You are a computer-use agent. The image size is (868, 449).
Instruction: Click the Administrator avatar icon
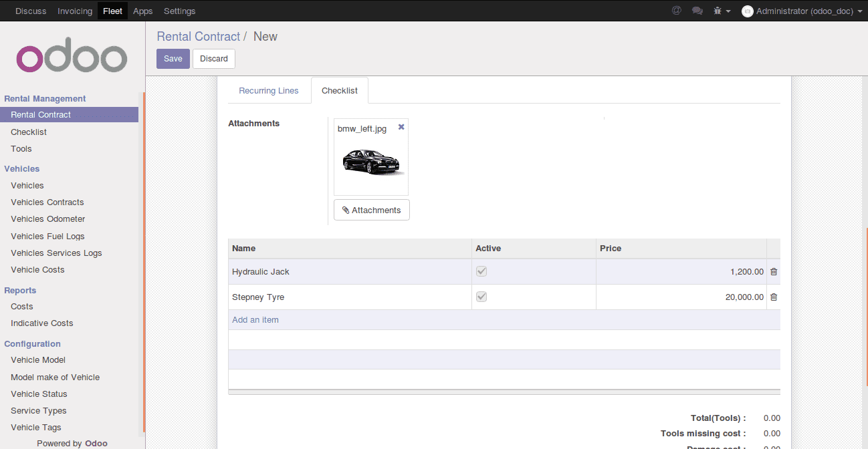tap(748, 11)
